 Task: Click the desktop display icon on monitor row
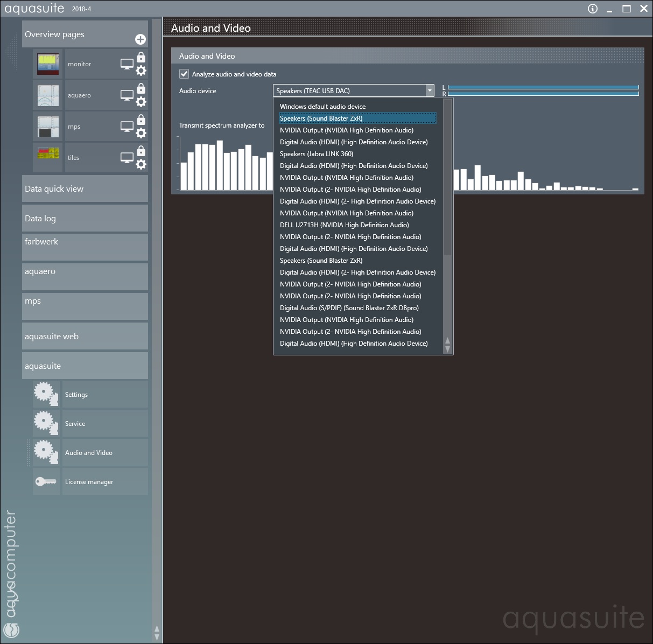[x=127, y=64]
